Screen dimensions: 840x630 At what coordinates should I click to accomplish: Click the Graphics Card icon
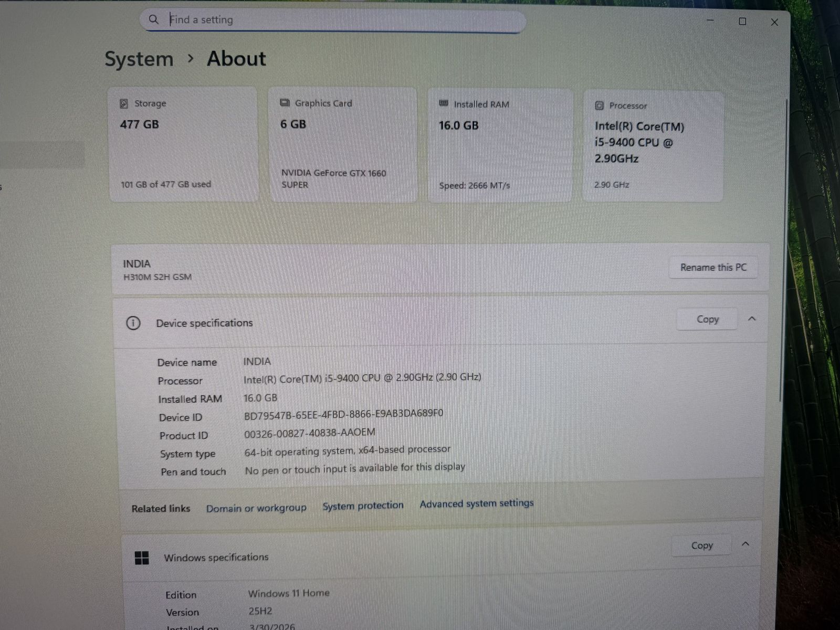coord(285,103)
